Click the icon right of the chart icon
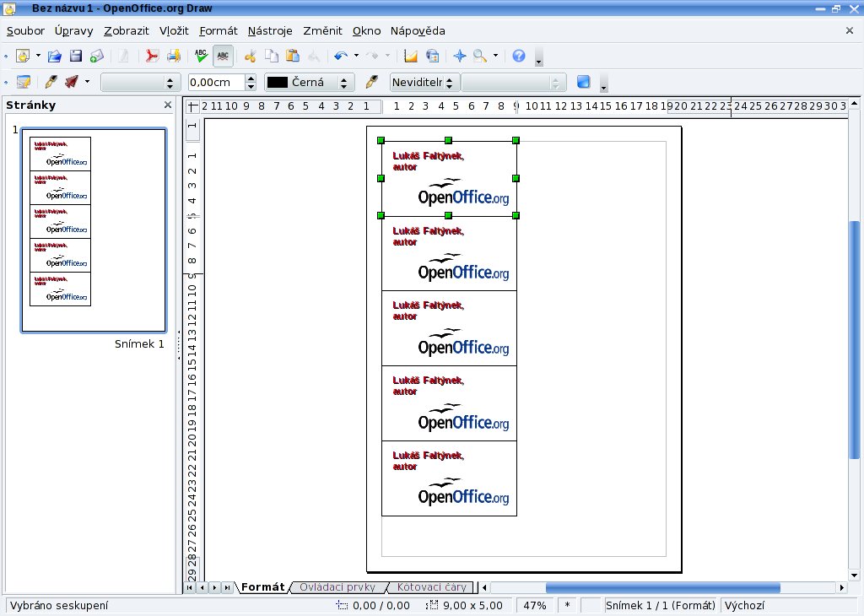 tap(433, 56)
